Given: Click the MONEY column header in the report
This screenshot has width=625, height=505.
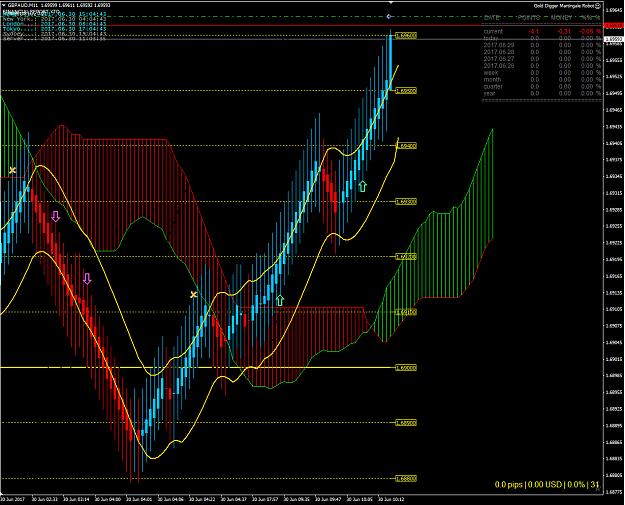Looking at the screenshot, I should click(562, 18).
